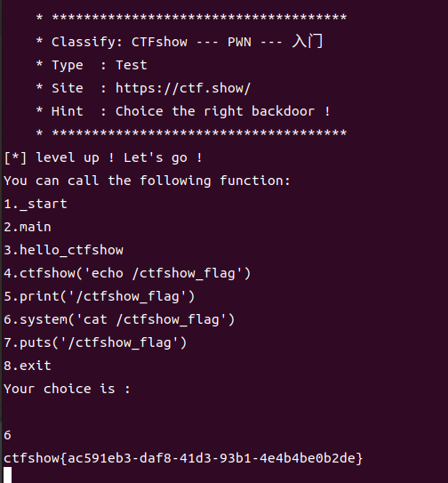Click the top asterisk border line
The height and width of the screenshot is (483, 448).
(191, 18)
